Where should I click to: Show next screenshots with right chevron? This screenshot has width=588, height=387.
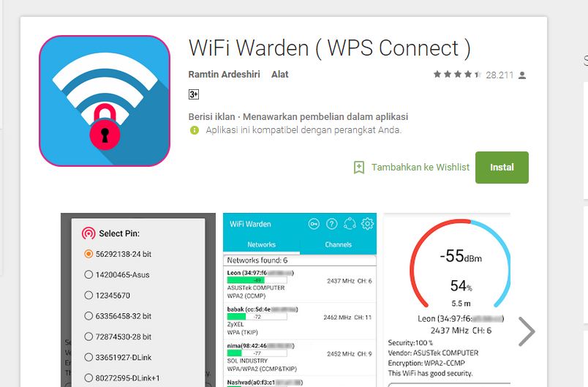coord(527,331)
